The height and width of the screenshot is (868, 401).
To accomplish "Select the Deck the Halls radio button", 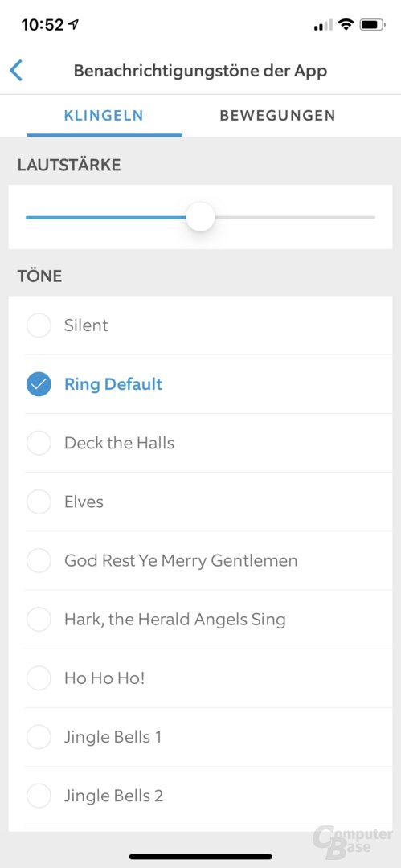I will [39, 443].
